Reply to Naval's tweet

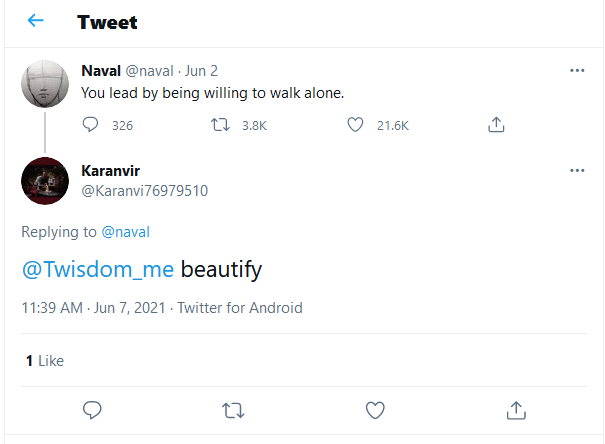click(91, 126)
